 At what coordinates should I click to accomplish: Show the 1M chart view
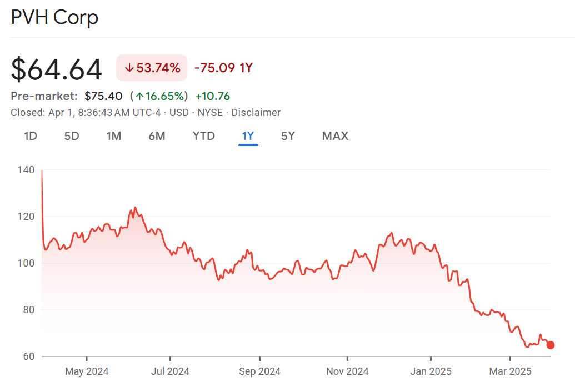click(x=114, y=136)
